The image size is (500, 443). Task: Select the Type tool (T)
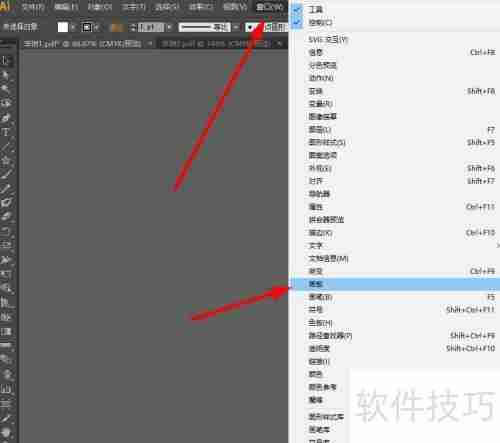[x=6, y=132]
